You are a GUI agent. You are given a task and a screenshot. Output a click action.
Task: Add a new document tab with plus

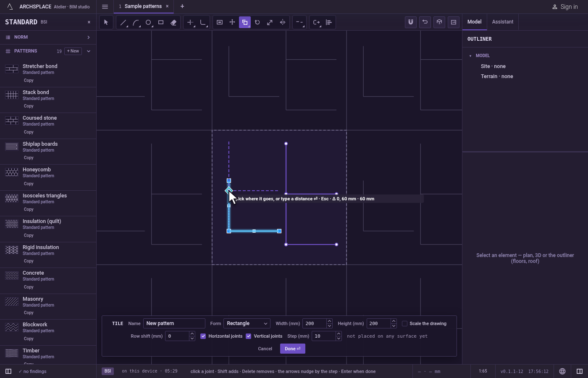point(182,6)
